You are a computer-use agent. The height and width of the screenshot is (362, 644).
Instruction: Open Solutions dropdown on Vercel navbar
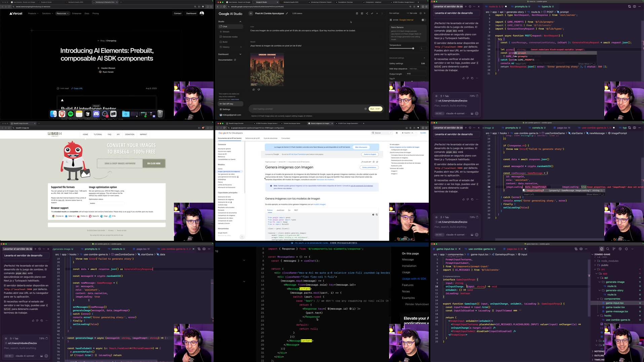click(47, 13)
